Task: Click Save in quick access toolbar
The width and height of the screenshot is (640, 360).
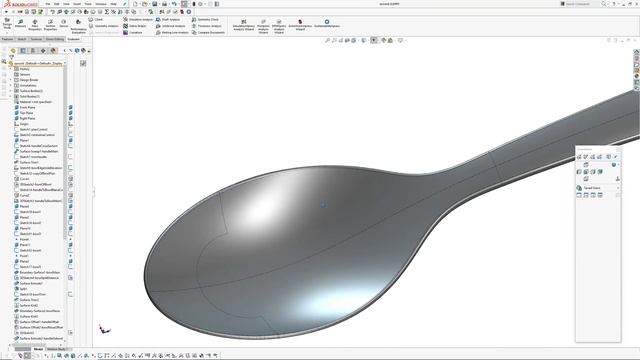Action: 155,4
